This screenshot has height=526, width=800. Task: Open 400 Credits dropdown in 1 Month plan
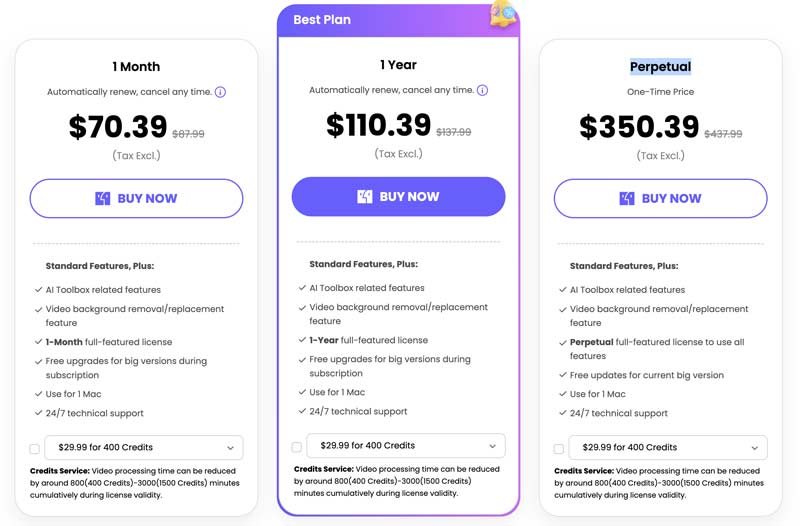pos(144,447)
